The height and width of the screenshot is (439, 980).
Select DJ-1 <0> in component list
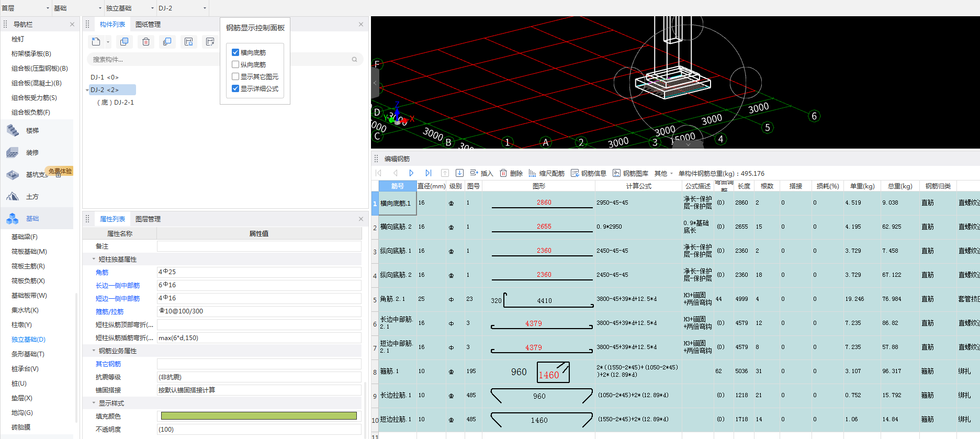click(x=105, y=77)
